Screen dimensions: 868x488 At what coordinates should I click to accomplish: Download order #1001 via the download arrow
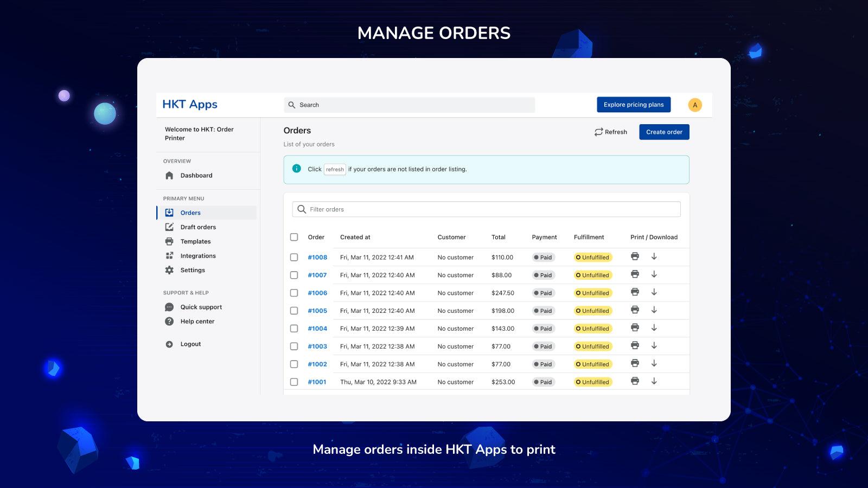tap(654, 382)
